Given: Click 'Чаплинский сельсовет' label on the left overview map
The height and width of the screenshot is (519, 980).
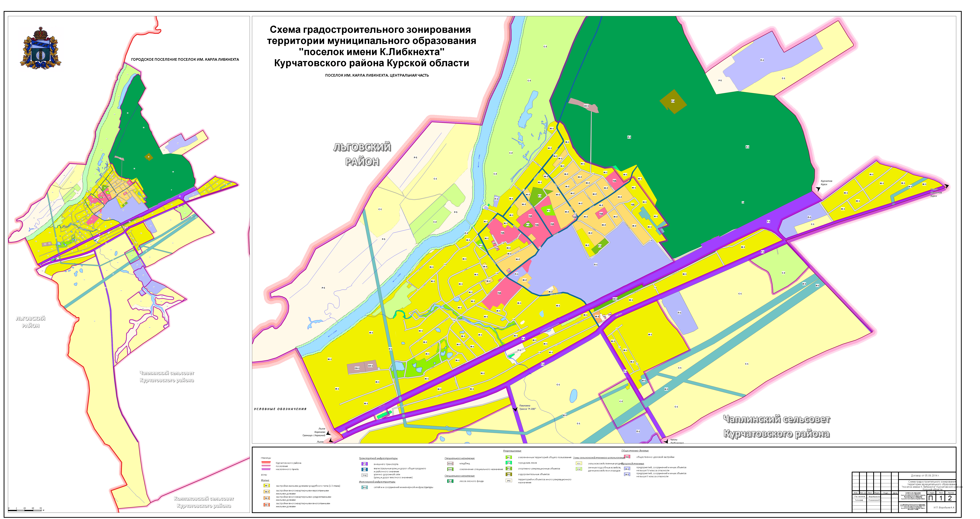Looking at the screenshot, I should (x=167, y=373).
